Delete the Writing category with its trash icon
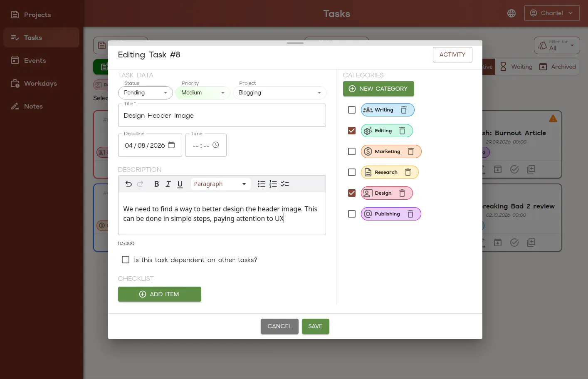 point(403,110)
